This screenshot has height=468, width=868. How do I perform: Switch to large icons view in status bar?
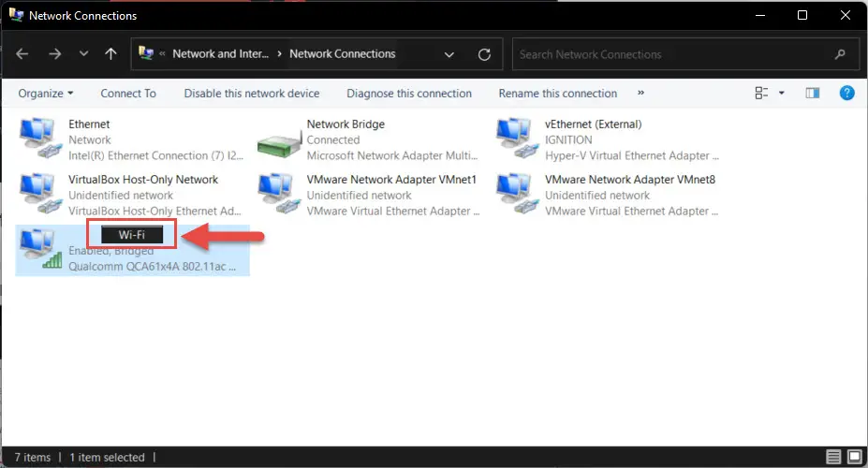click(855, 457)
